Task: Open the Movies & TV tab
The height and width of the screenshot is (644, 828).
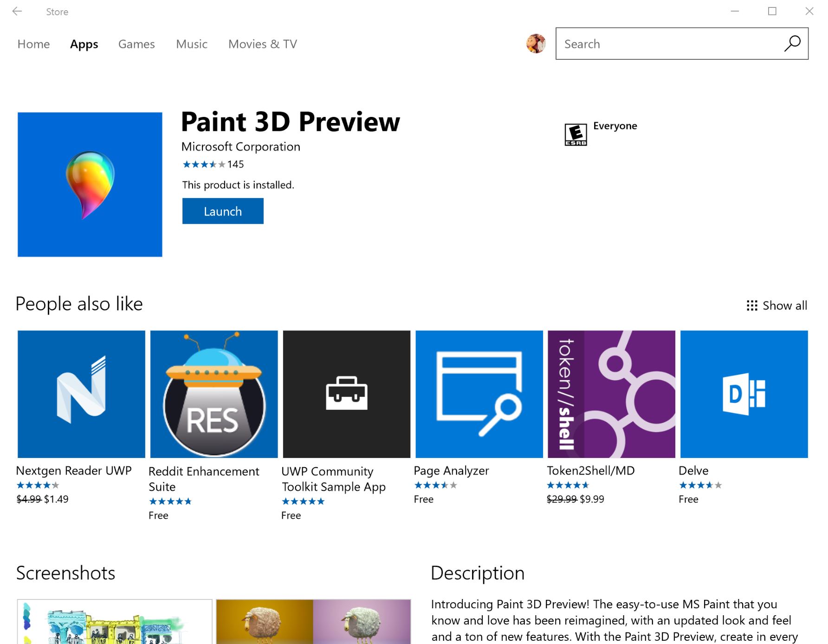Action: (263, 44)
